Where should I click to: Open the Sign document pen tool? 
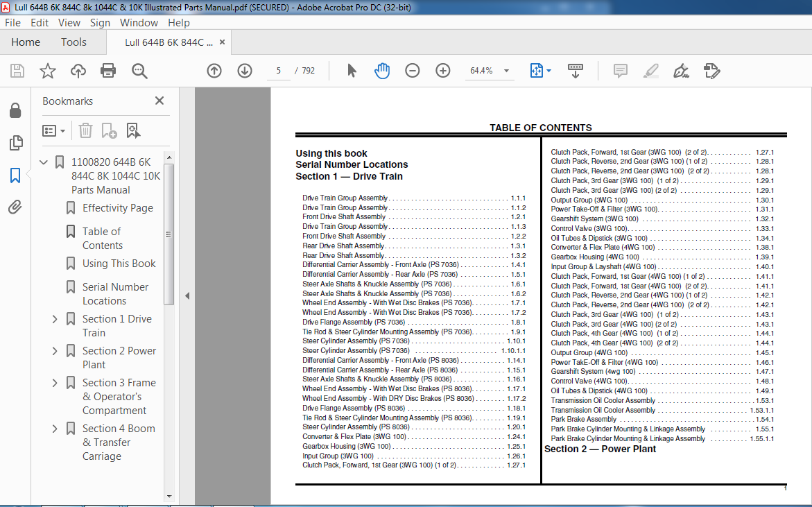pyautogui.click(x=681, y=71)
